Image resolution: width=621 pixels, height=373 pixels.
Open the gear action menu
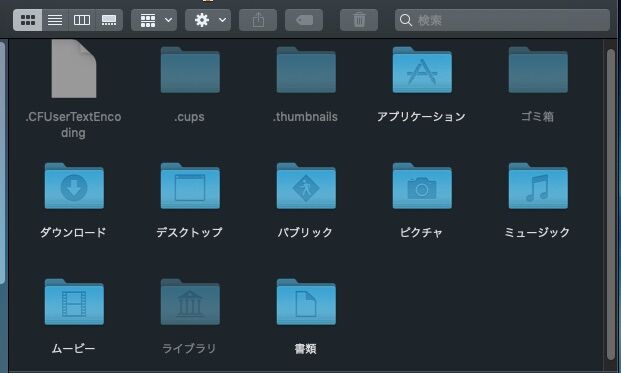[208, 20]
